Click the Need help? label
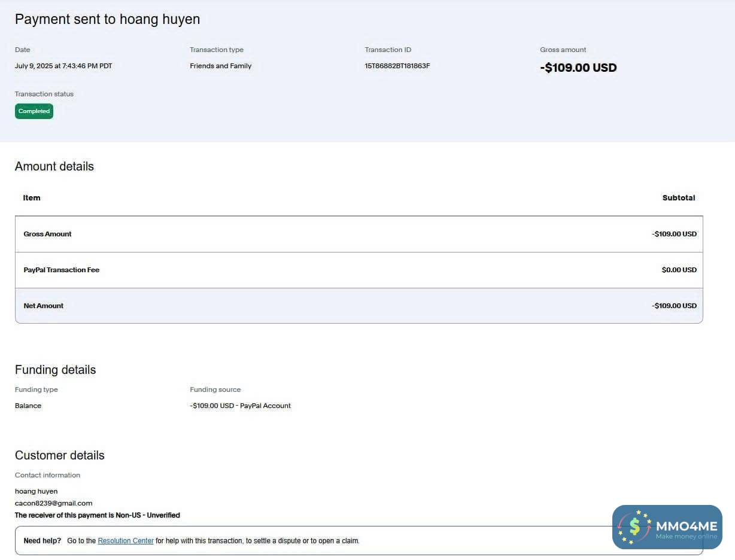This screenshot has height=560, width=735. click(42, 541)
